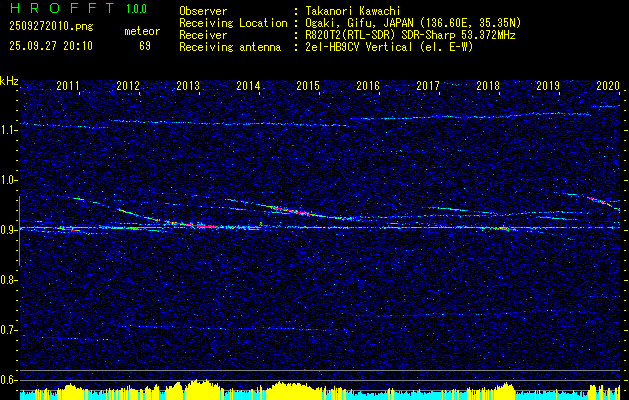Click the Receiving Location label

233,23
